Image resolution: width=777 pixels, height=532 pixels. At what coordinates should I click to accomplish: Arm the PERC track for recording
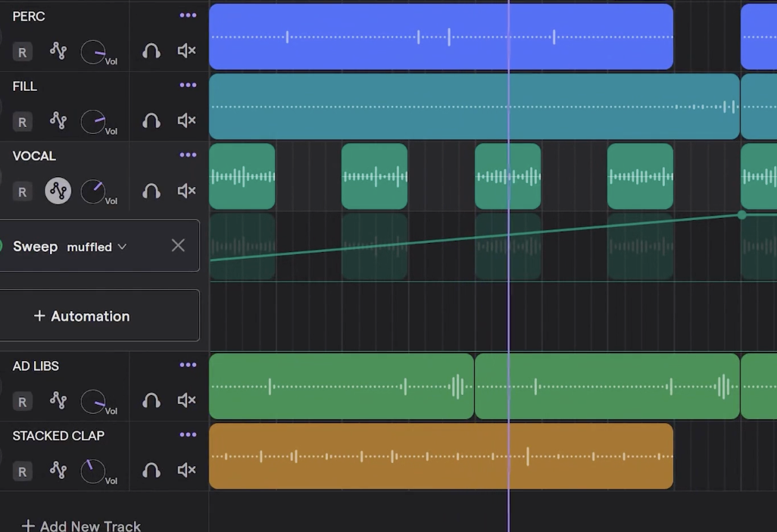22,52
